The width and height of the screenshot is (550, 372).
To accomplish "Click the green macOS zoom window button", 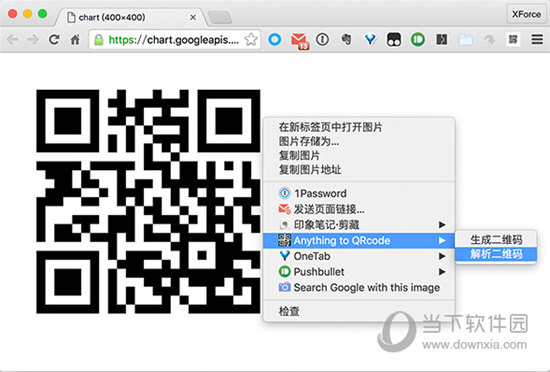I will tap(42, 14).
